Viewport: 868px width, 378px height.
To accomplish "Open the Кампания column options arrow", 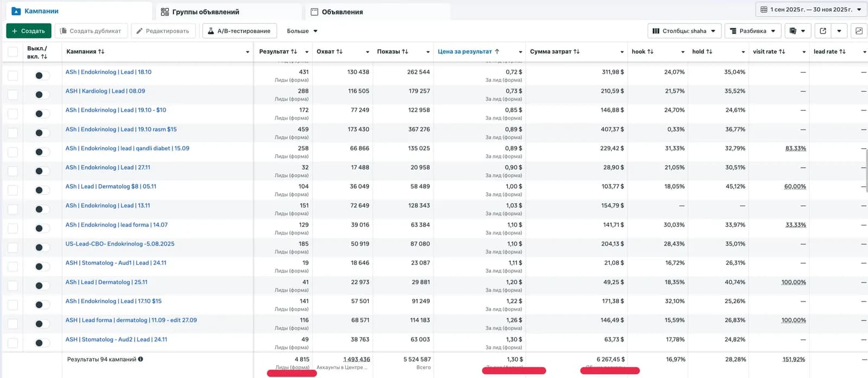I will (247, 52).
